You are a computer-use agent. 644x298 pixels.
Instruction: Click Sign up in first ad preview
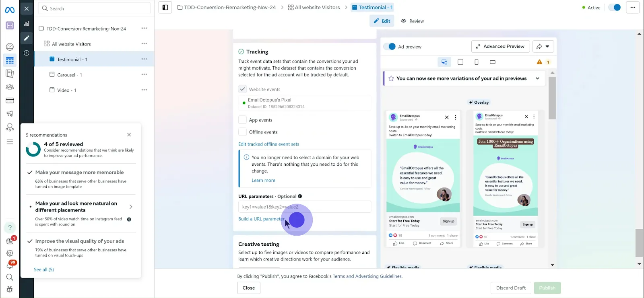click(x=448, y=221)
